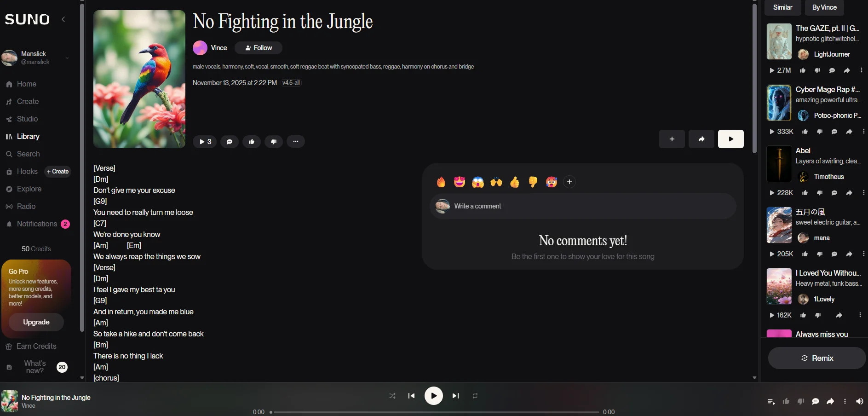The width and height of the screenshot is (868, 416).
Task: Skip to the next track
Action: point(455,396)
